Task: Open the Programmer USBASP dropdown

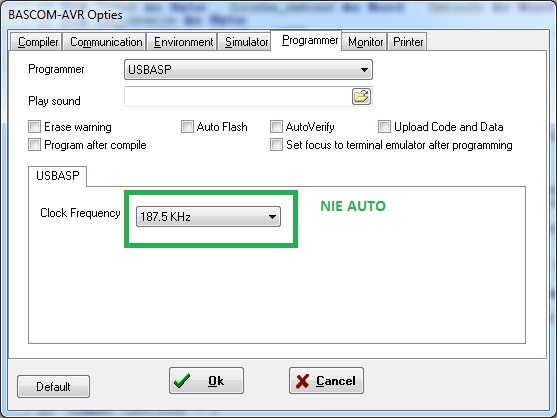Action: 248,70
